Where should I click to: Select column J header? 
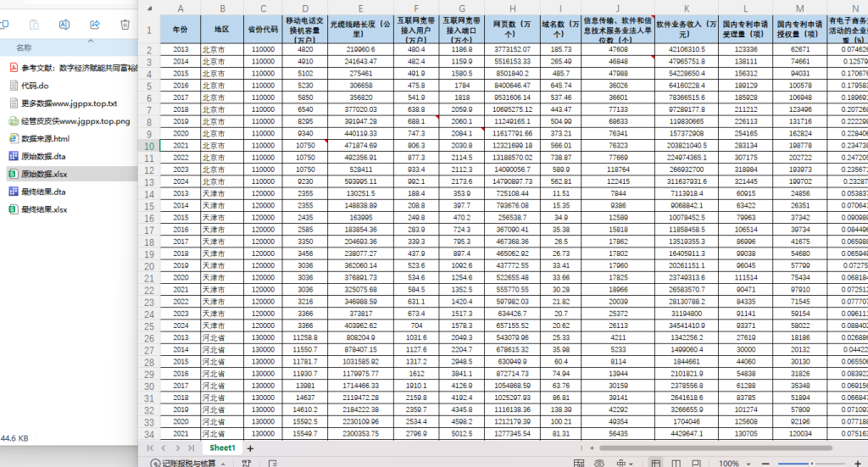tap(618, 8)
